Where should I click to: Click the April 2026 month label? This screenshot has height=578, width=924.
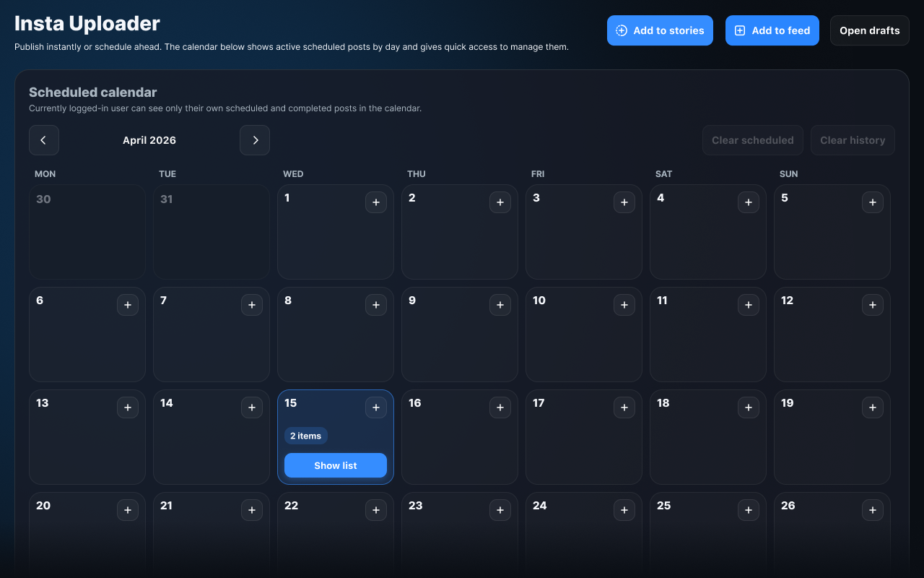pyautogui.click(x=149, y=140)
